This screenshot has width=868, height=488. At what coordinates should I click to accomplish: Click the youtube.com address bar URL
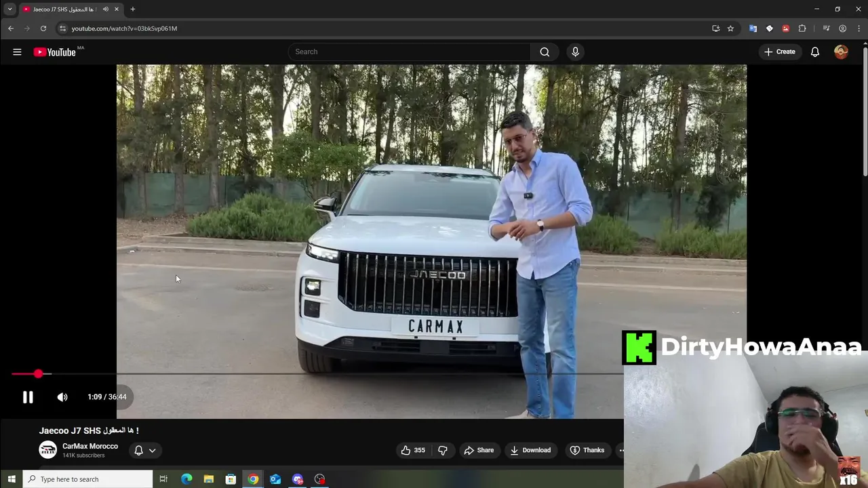click(124, 28)
